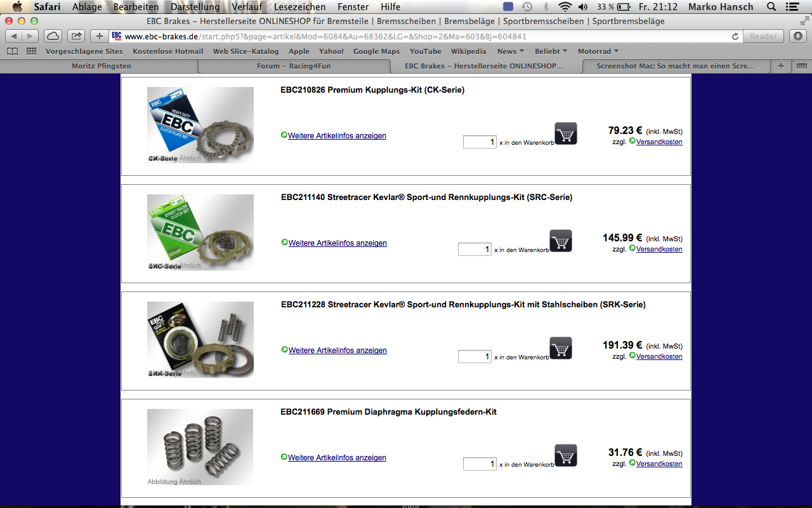Click cart icon for EBC211140 SRC-Serie kit
This screenshot has height=508, width=812.
pyautogui.click(x=561, y=241)
